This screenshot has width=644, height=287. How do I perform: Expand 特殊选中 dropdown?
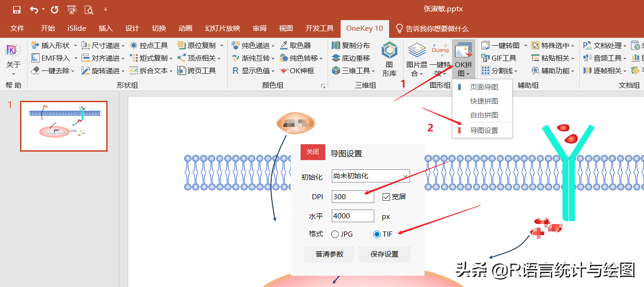click(x=572, y=46)
